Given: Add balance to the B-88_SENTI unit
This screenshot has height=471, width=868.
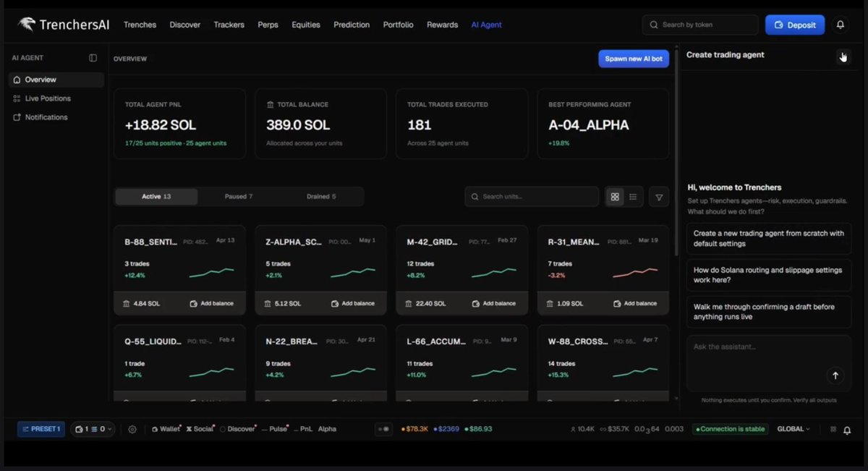Looking at the screenshot, I should 212,304.
